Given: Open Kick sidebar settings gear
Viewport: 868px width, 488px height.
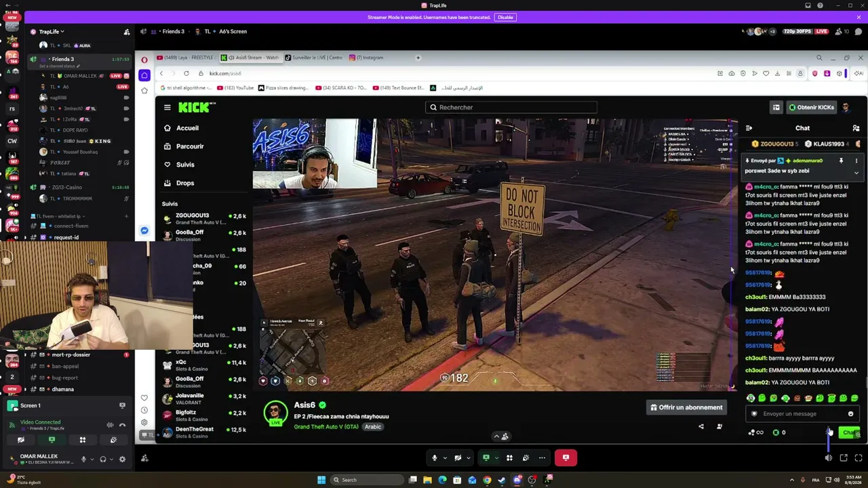Looking at the screenshot, I should point(144,422).
